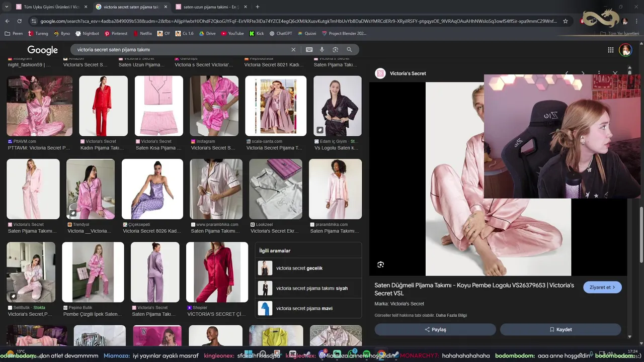Open Tureng bookmark
This screenshot has width=644, height=362.
pos(38,34)
